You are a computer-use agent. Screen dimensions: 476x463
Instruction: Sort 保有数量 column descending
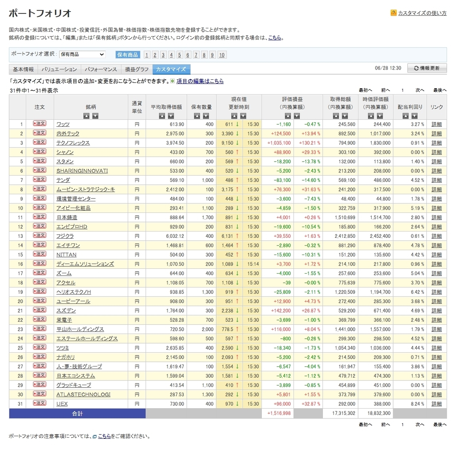coord(206,116)
